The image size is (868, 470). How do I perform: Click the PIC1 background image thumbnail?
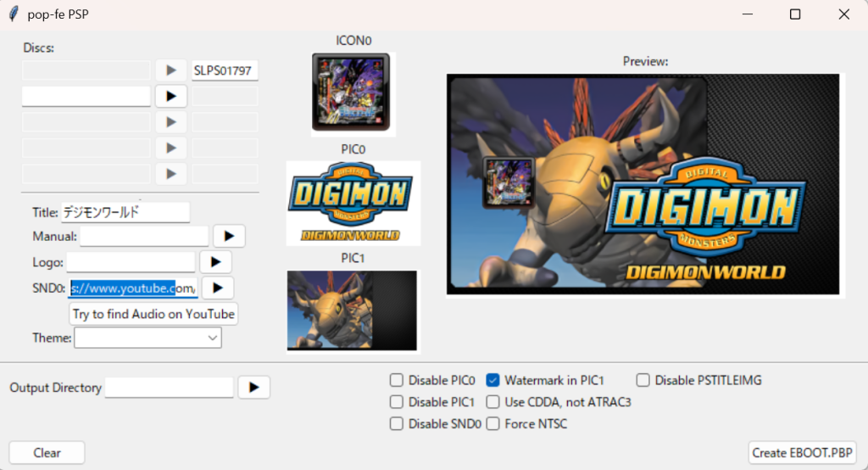(x=352, y=310)
